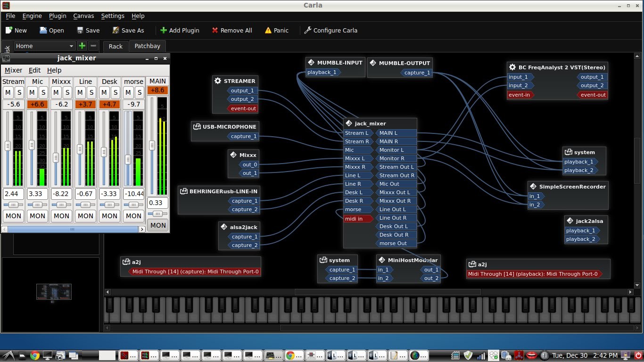Screen dimensions: 644x362
Task: Open the Engine menu
Action: click(32, 16)
